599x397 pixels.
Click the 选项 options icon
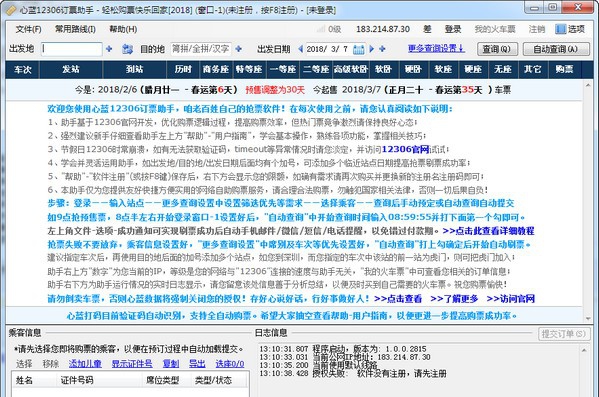560,29
